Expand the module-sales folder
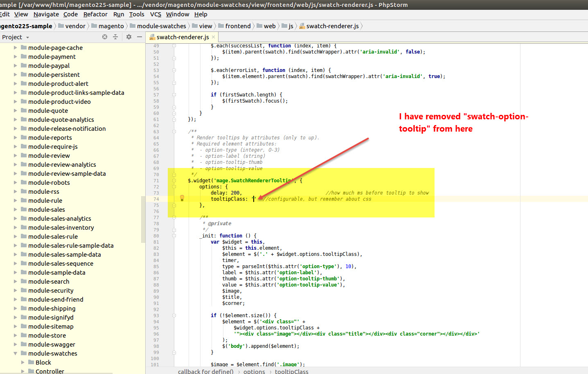 pyautogui.click(x=16, y=209)
